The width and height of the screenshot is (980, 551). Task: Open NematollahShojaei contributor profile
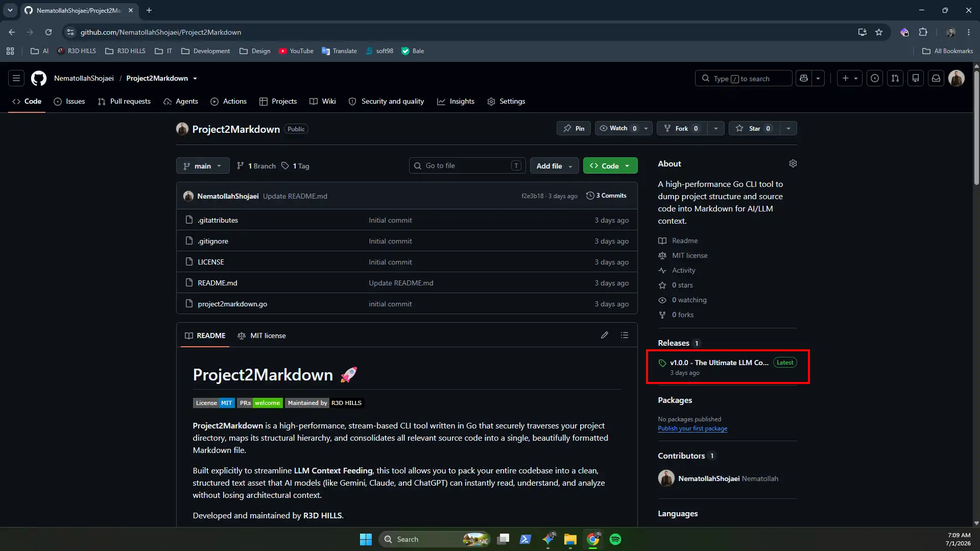click(x=709, y=478)
